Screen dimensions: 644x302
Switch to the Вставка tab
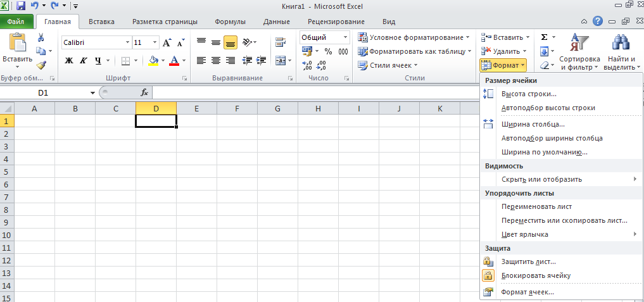(x=101, y=22)
